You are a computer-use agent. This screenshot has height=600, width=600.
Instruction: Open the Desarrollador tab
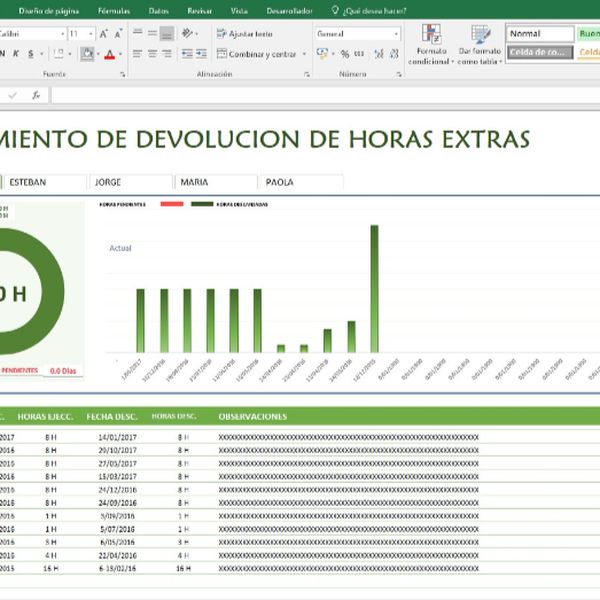(290, 11)
